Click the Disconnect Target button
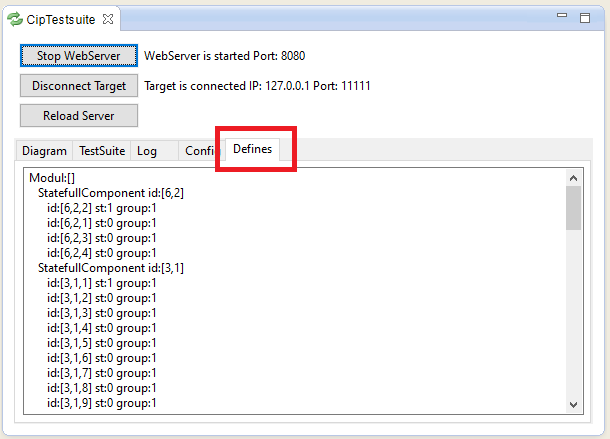 (x=79, y=86)
